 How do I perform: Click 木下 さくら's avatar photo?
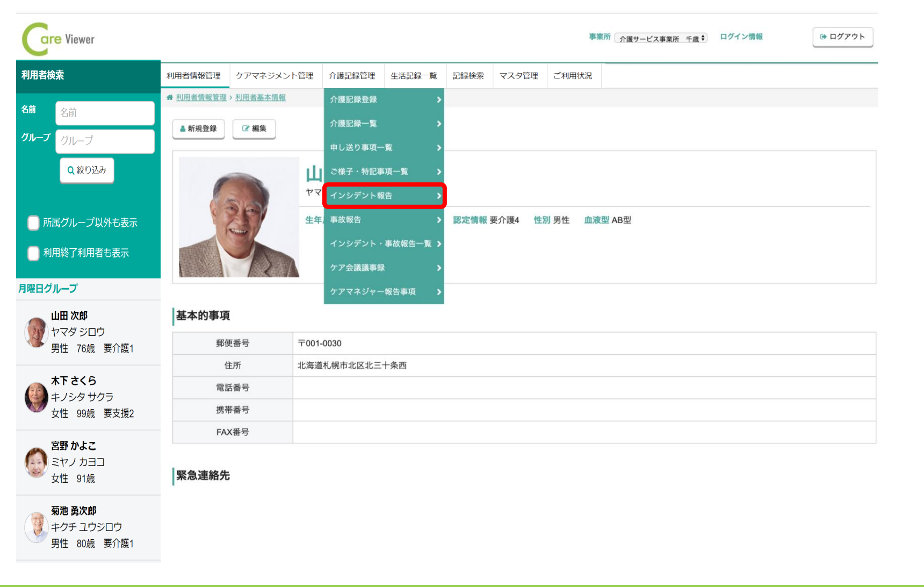36,397
